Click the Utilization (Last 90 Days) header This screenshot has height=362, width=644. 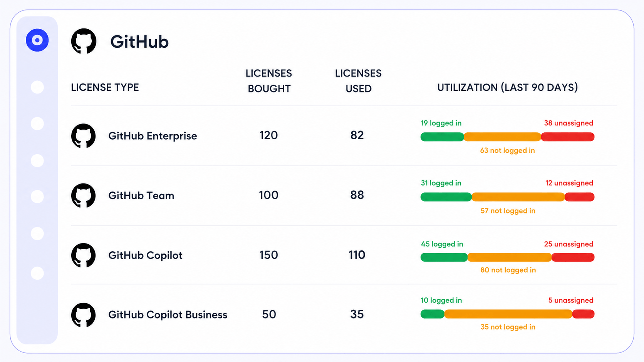tap(508, 87)
